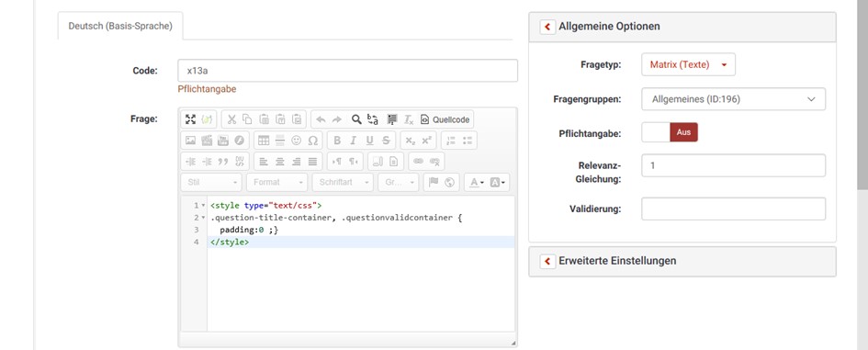Click the Decrease Indent icon
The image size is (868, 350).
click(191, 161)
